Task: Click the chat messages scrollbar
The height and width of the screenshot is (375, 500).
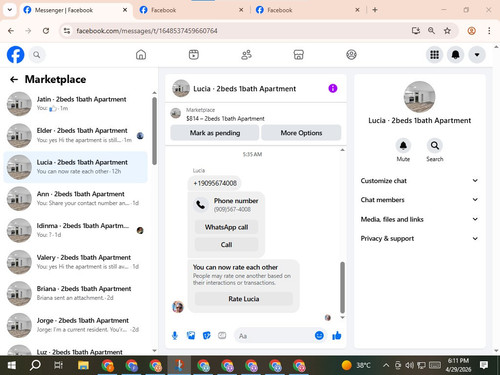Action: 342,287
